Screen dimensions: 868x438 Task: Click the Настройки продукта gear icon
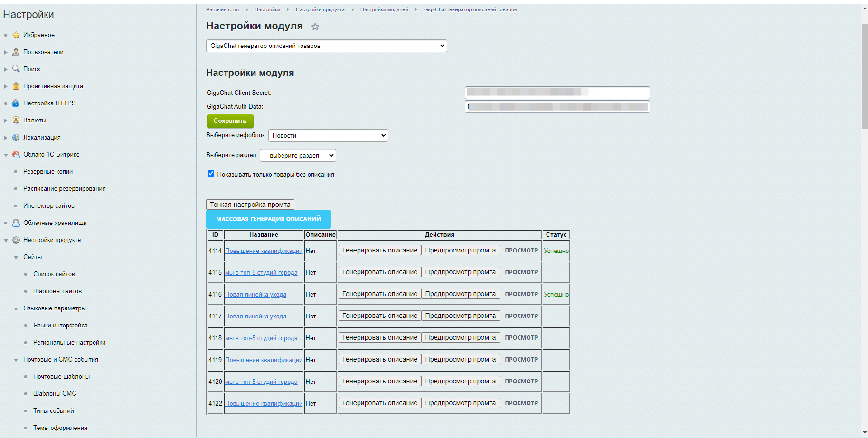coord(16,240)
